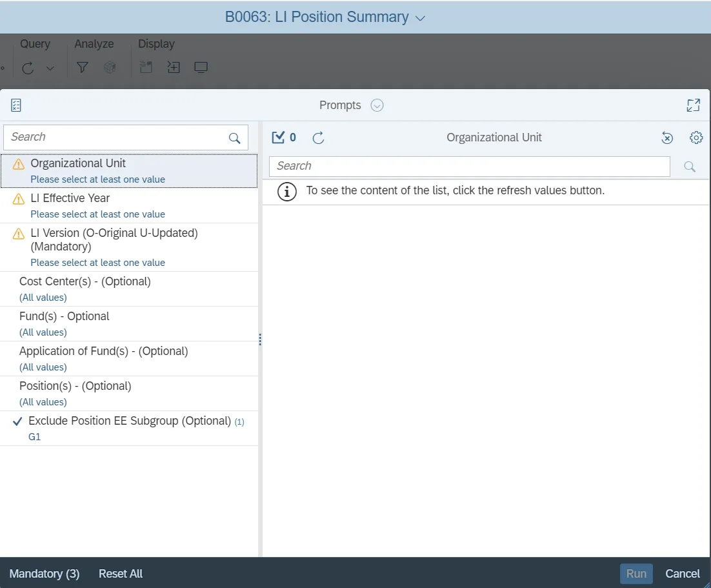Image resolution: width=711 pixels, height=588 pixels.
Task: Click the reset prompt values icon
Action: point(667,137)
